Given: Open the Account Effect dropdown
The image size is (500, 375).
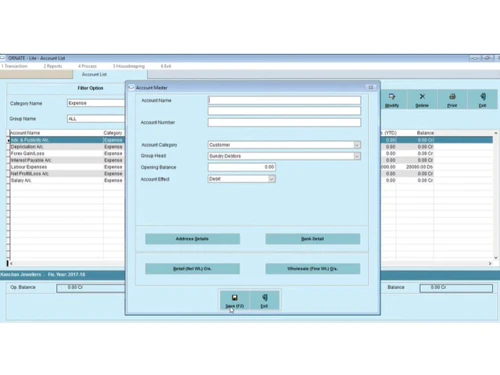Looking at the screenshot, I should [272, 179].
